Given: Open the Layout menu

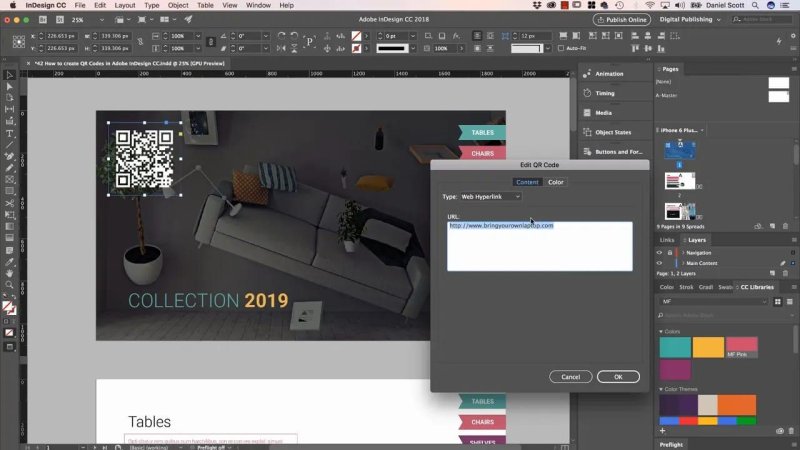Looking at the screenshot, I should pyautogui.click(x=124, y=5).
